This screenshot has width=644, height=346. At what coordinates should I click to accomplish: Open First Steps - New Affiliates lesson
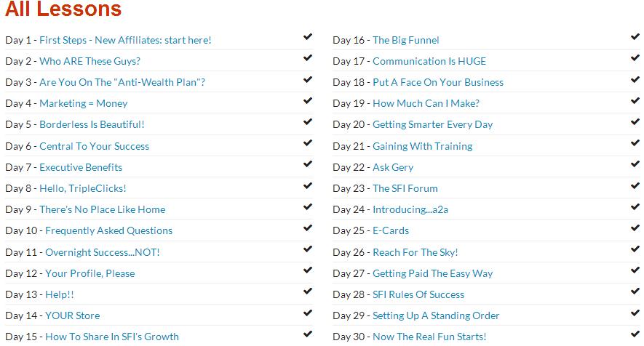click(125, 40)
